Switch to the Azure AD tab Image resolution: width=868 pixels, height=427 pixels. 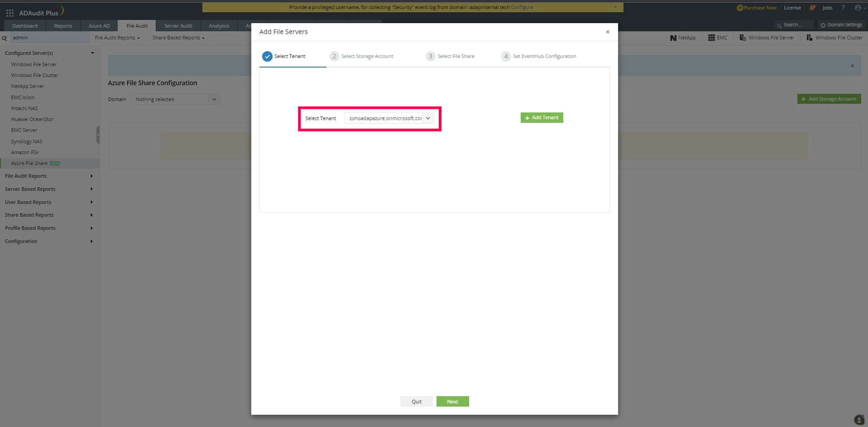coord(99,26)
